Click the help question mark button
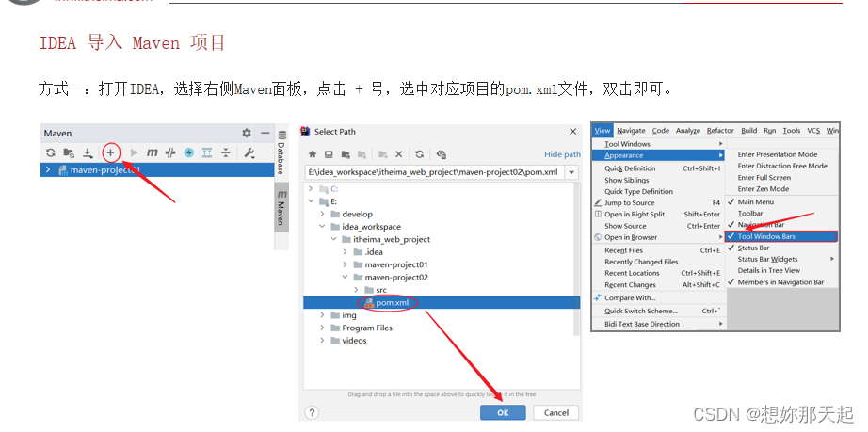Screen dimensions: 868x432 (x=313, y=412)
